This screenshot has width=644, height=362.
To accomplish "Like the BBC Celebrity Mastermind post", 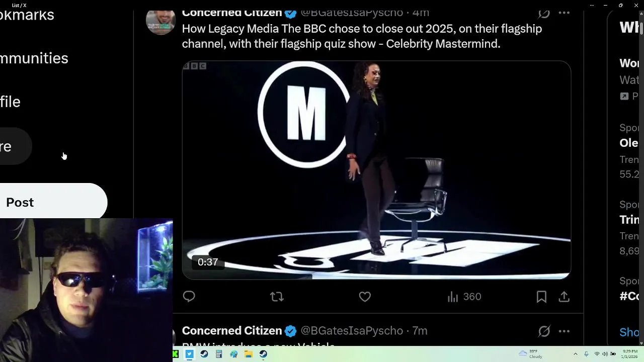I will point(365,297).
